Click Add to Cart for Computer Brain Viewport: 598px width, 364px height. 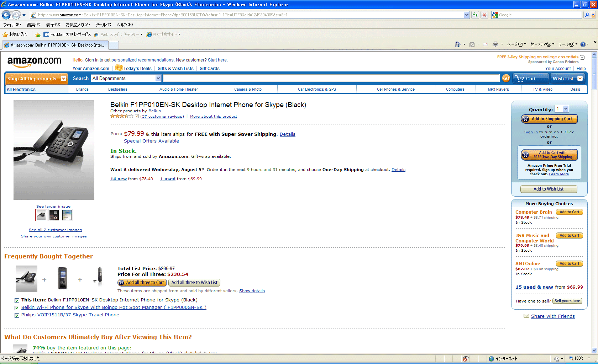[x=569, y=212]
